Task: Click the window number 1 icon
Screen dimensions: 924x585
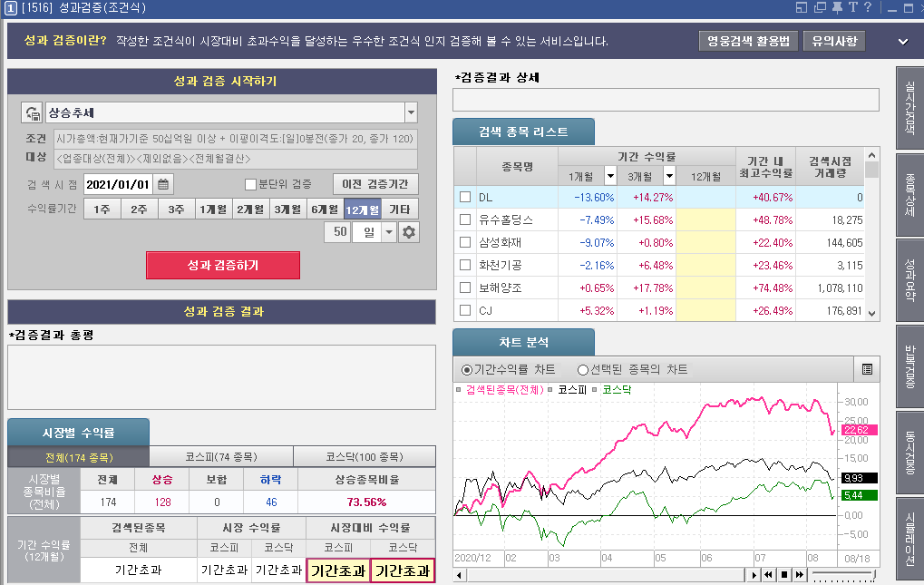Action: coord(11,7)
